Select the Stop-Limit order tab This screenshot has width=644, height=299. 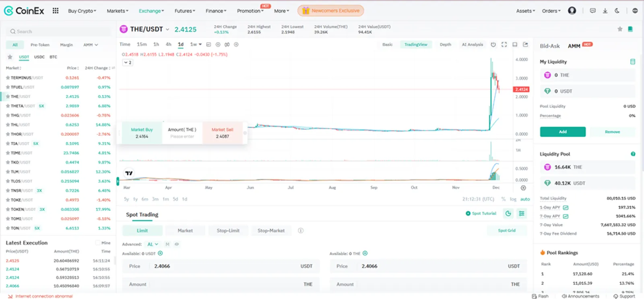(x=228, y=231)
